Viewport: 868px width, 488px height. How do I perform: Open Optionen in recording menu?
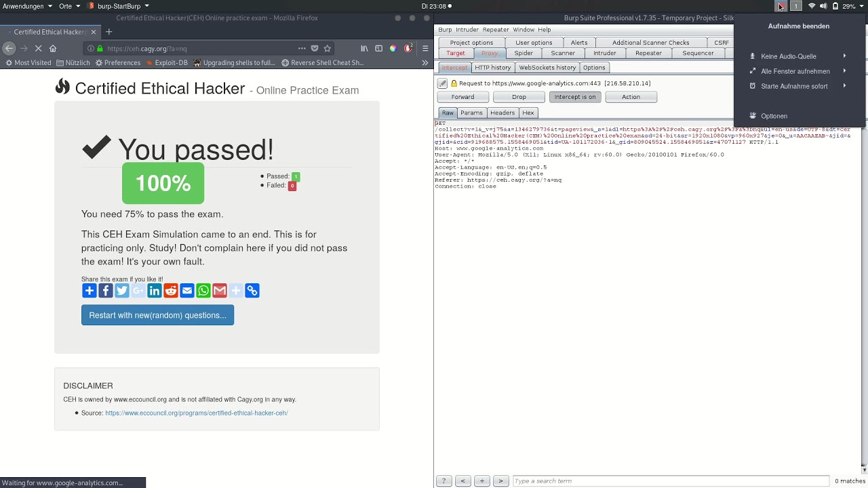coord(774,116)
